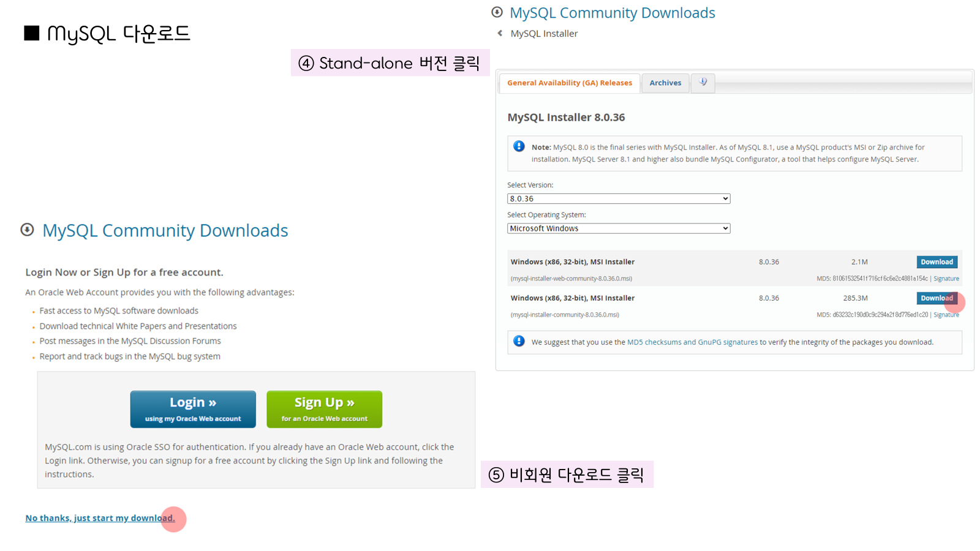The image size is (980, 551).
Task: Click No thanks, just start my download
Action: point(100,518)
